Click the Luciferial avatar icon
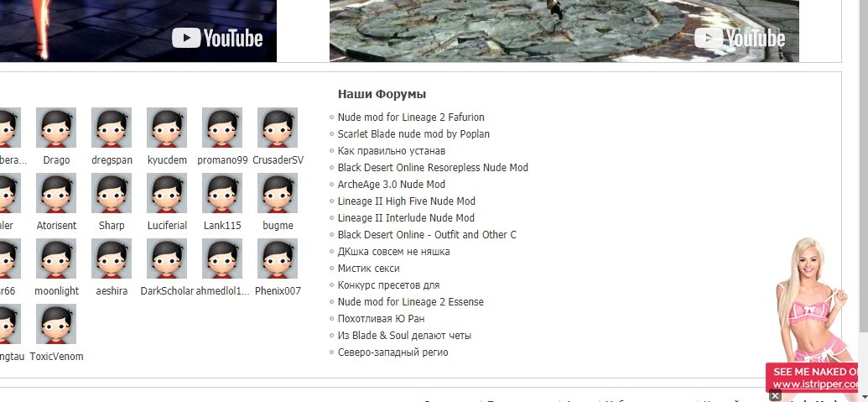 click(167, 193)
